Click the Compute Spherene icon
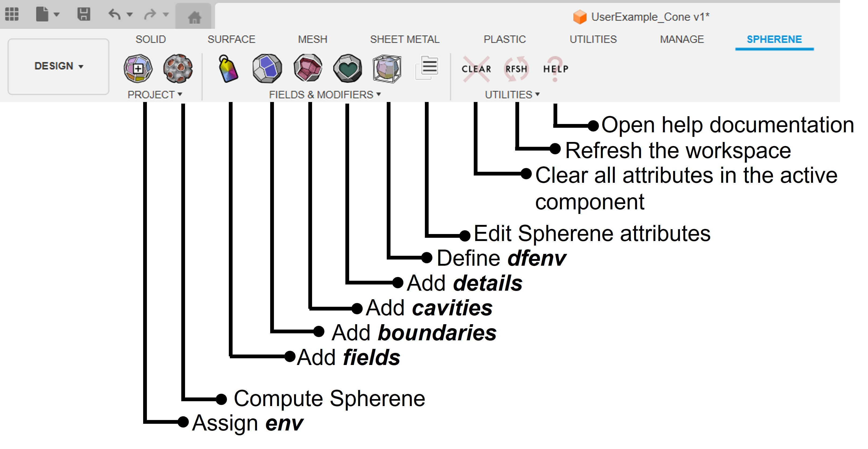 tap(178, 69)
